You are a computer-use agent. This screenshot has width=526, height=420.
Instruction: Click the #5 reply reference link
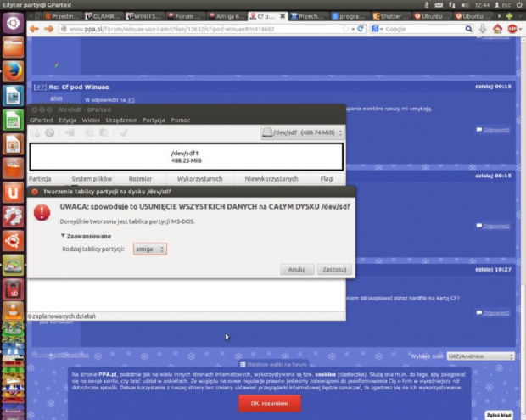[131, 100]
